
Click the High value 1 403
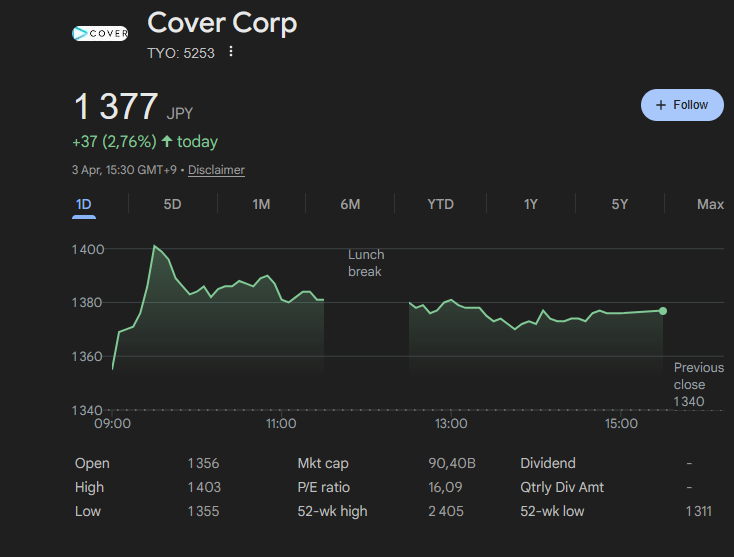(204, 487)
